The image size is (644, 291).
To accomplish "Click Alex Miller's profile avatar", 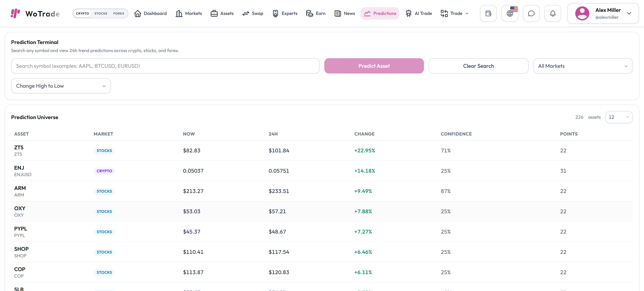I will (582, 13).
